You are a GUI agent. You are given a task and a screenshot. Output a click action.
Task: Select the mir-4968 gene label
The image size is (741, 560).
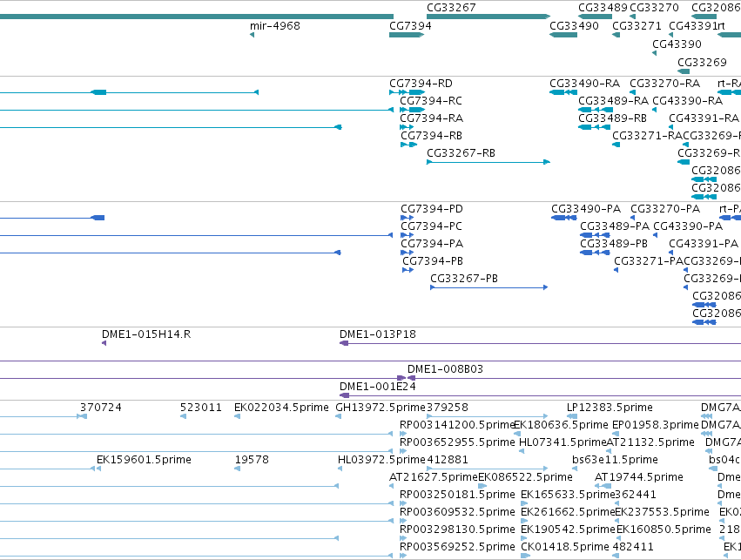[275, 26]
